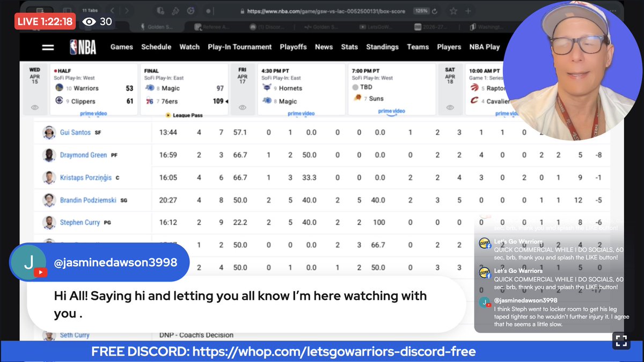Open the NBA hamburger menu
The height and width of the screenshot is (362, 644).
tap(48, 47)
